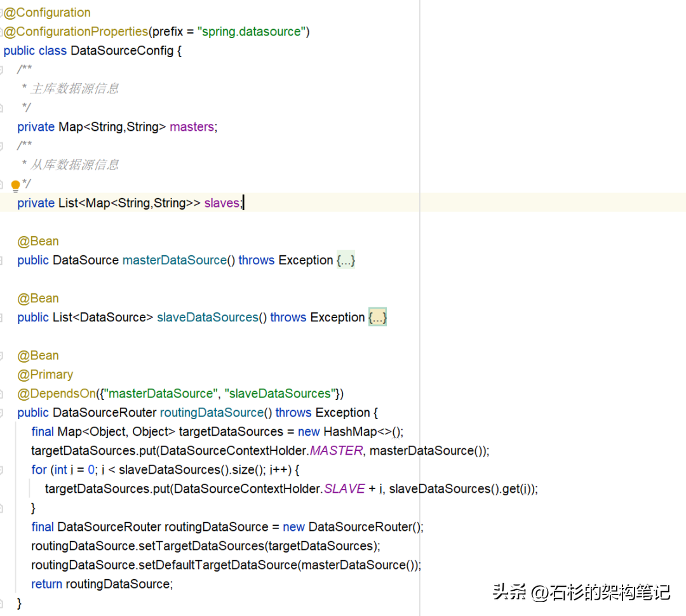
Task: Click the masters field name
Action: (x=192, y=127)
